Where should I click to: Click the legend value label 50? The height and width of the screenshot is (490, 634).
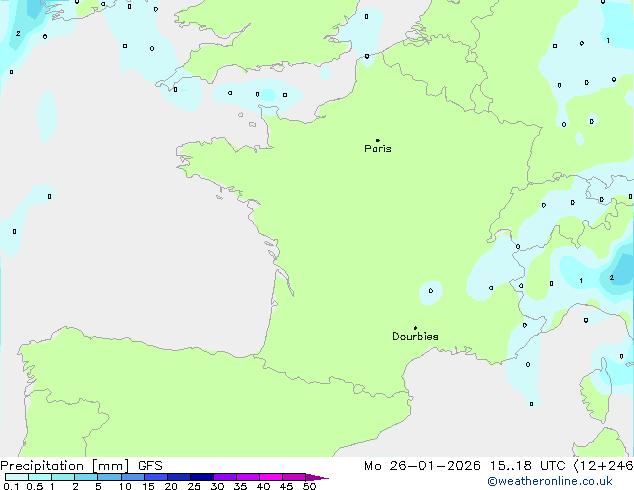[309, 487]
